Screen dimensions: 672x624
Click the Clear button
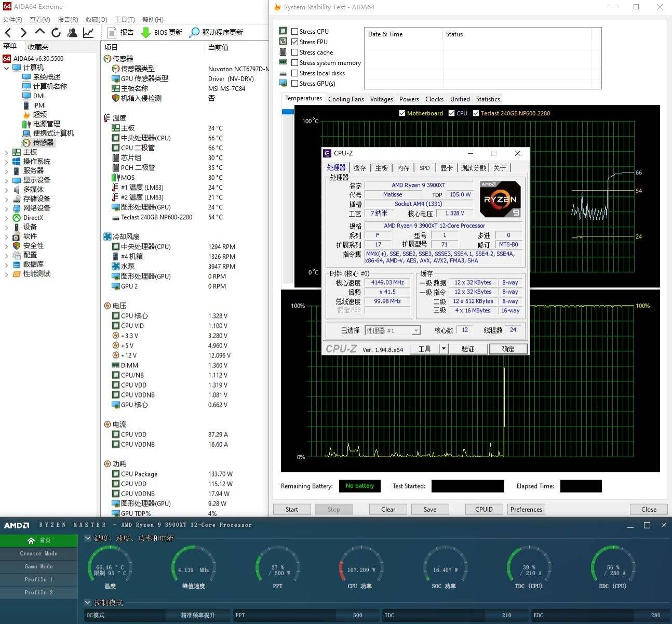click(388, 509)
